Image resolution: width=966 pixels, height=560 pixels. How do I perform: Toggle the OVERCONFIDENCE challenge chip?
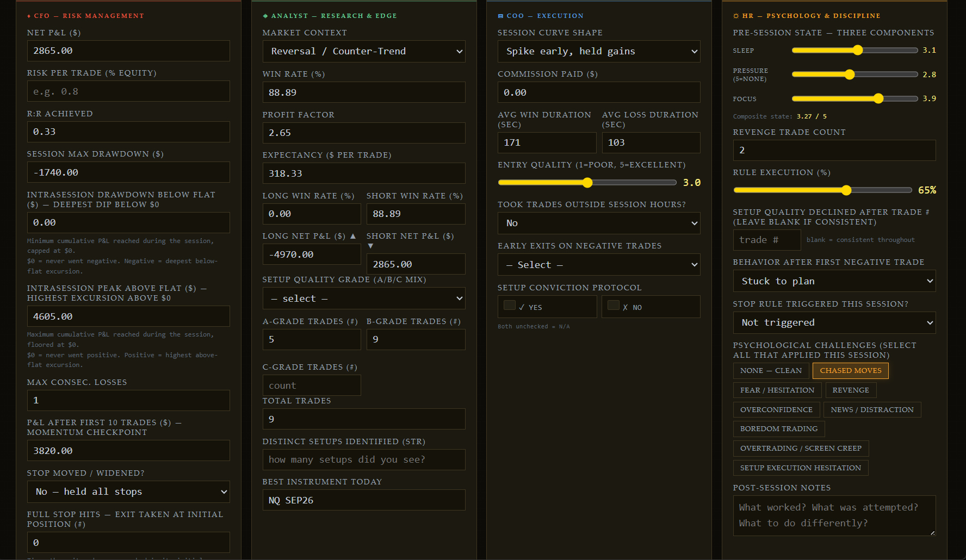[776, 410]
